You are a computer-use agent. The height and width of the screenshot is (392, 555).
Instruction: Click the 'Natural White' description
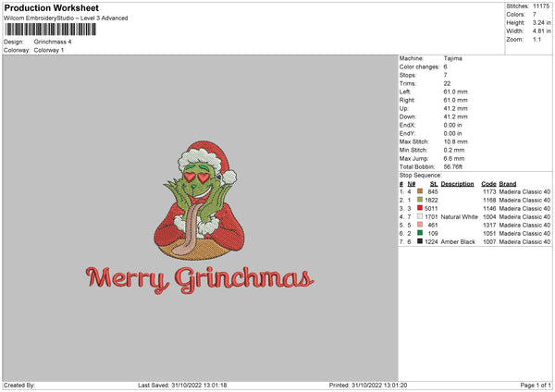click(x=460, y=217)
